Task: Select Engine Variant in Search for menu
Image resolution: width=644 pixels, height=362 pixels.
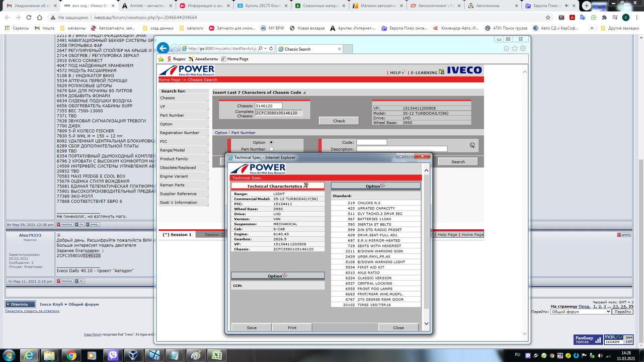Action: [x=174, y=176]
